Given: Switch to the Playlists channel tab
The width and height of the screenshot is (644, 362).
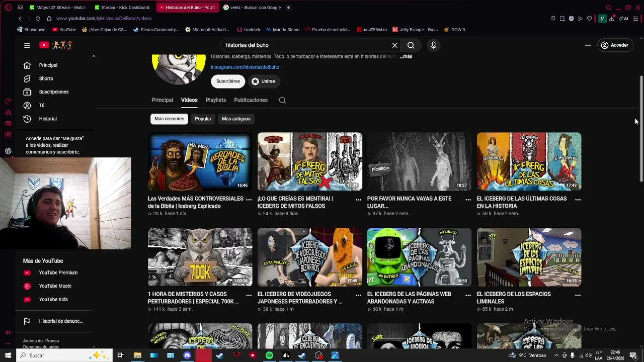Looking at the screenshot, I should pyautogui.click(x=216, y=100).
